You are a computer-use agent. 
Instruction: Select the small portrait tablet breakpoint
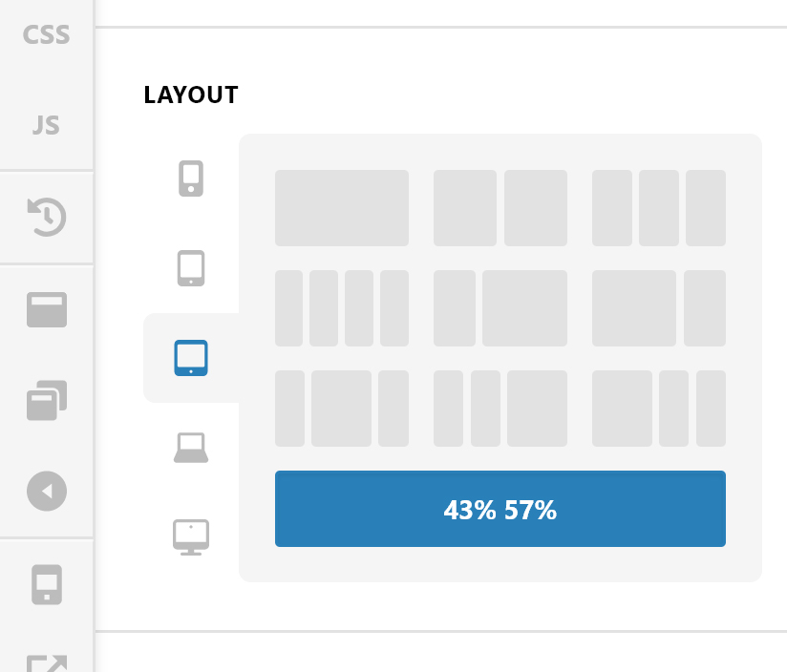point(191,268)
